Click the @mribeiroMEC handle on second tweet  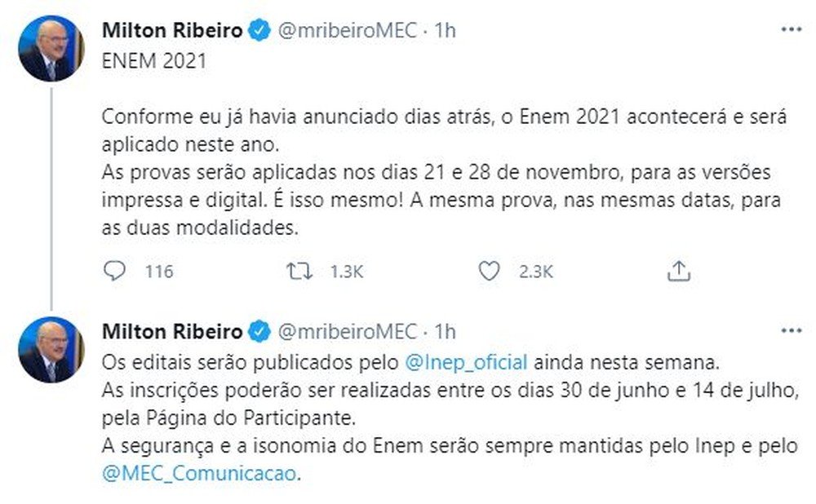[347, 332]
